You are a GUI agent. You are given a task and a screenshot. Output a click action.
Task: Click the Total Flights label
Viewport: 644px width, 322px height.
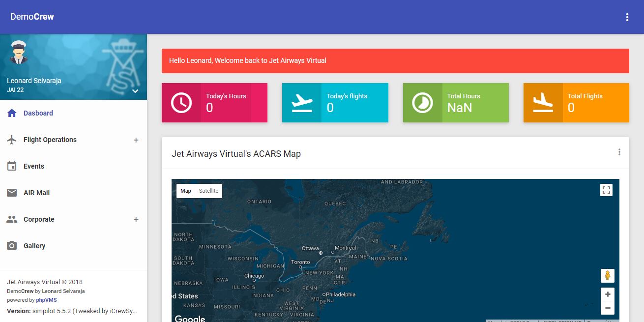(x=585, y=96)
